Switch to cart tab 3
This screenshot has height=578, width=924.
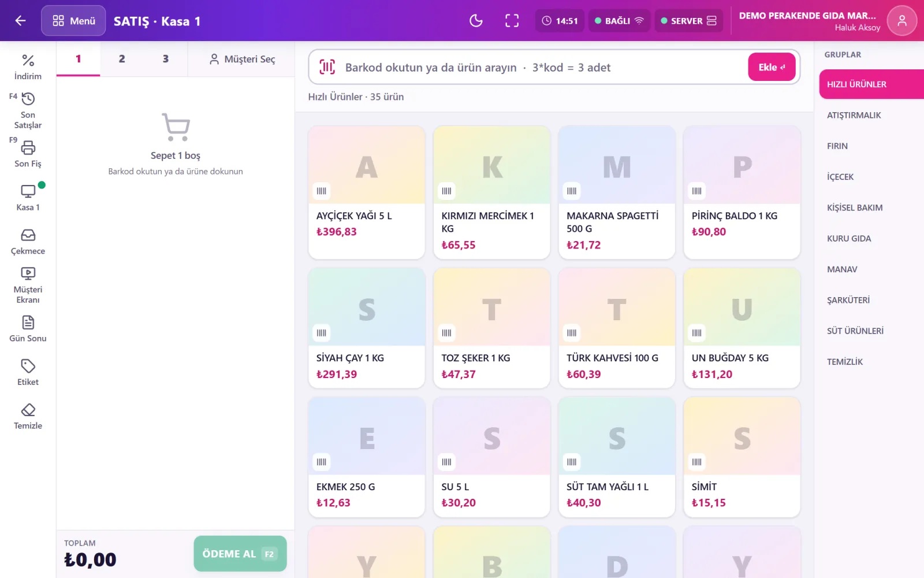point(166,59)
